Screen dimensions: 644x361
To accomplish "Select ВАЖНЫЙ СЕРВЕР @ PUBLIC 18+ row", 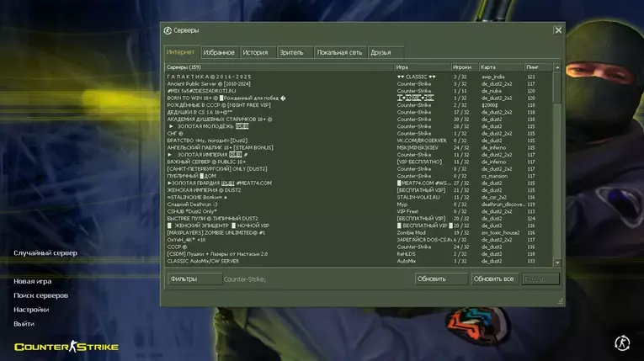I will click(359, 162).
